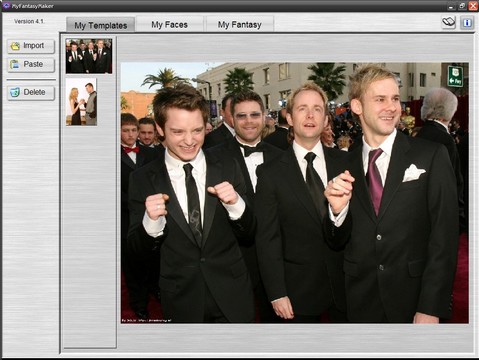Minimize the MyFantasyMaker window
479x360 pixels.
[x=451, y=6]
